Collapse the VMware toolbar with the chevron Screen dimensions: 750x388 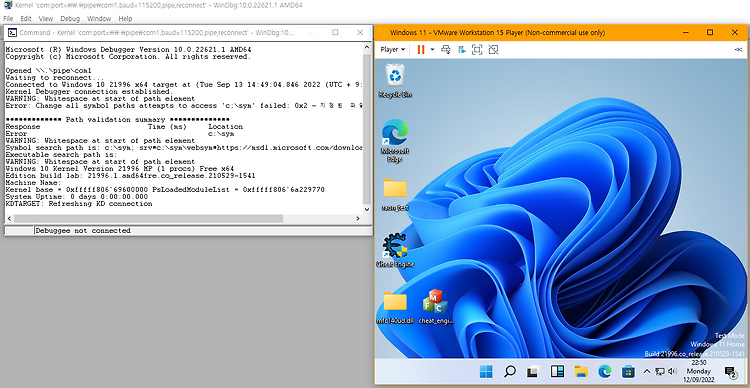click(x=739, y=49)
